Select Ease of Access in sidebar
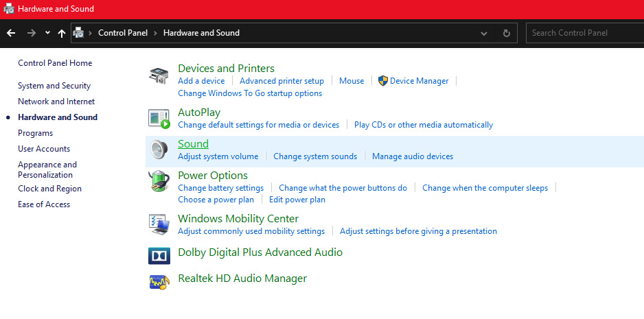 [x=44, y=204]
